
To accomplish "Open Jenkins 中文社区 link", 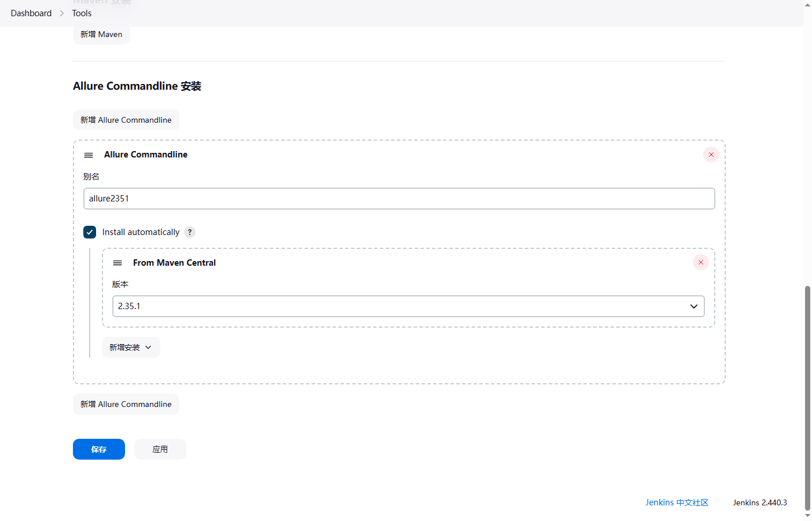I will point(677,502).
